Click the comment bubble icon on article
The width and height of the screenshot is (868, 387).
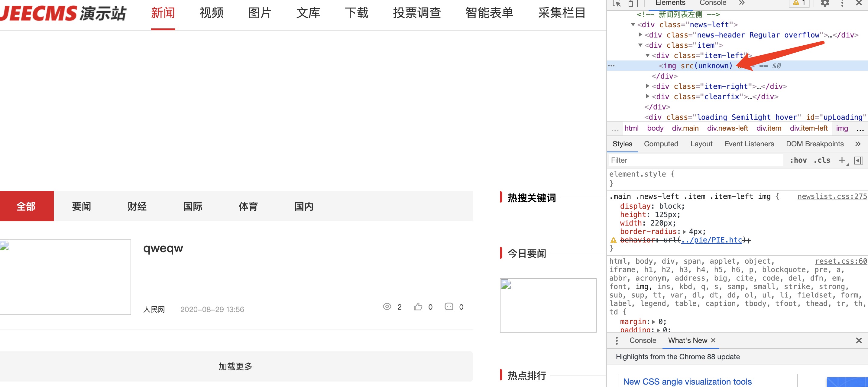pos(449,307)
